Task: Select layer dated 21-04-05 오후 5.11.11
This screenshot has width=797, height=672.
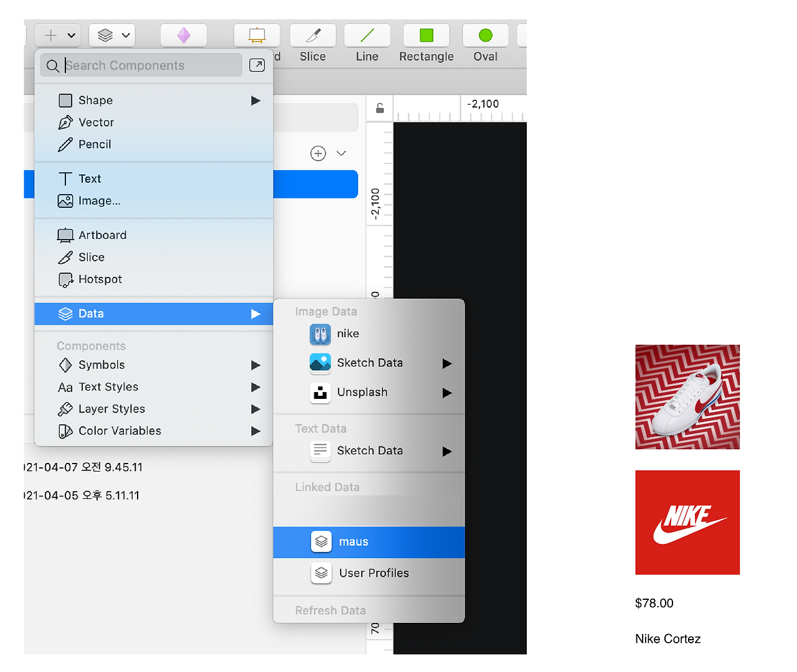Action: click(82, 496)
